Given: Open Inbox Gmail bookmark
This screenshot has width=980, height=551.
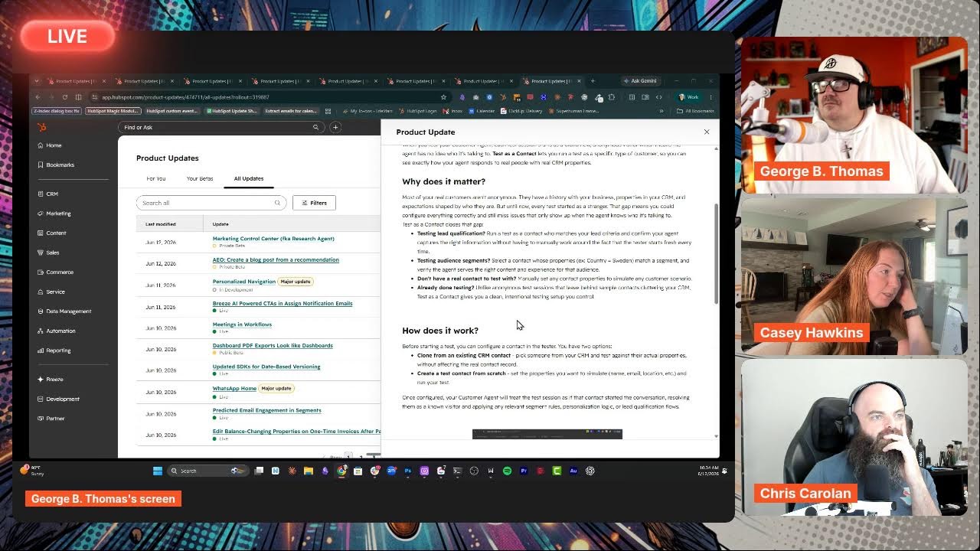Looking at the screenshot, I should point(453,111).
